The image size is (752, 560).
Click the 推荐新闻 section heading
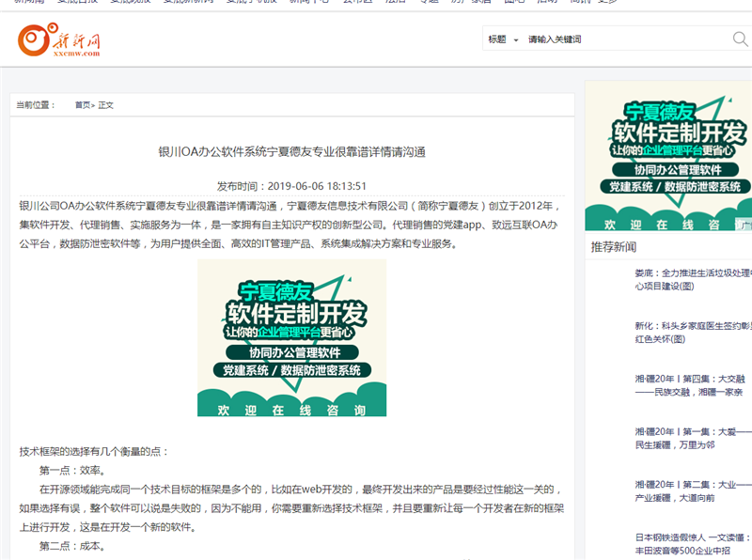[614, 247]
